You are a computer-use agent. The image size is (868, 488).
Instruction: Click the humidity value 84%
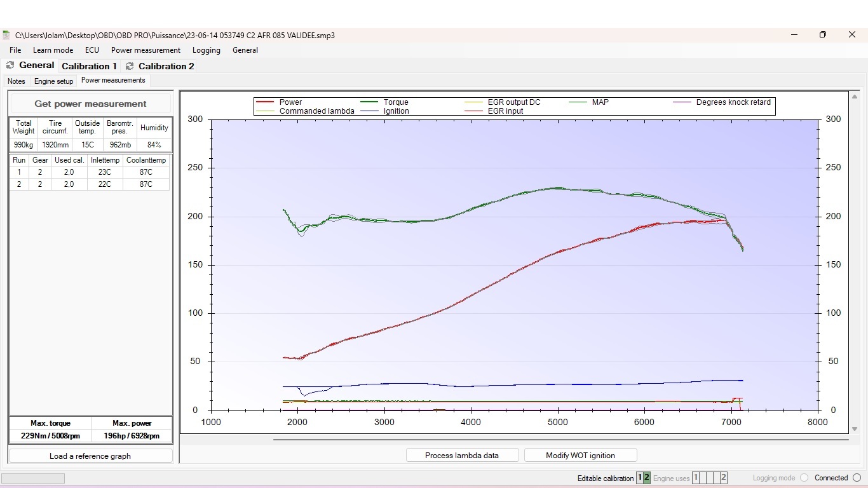coord(154,145)
